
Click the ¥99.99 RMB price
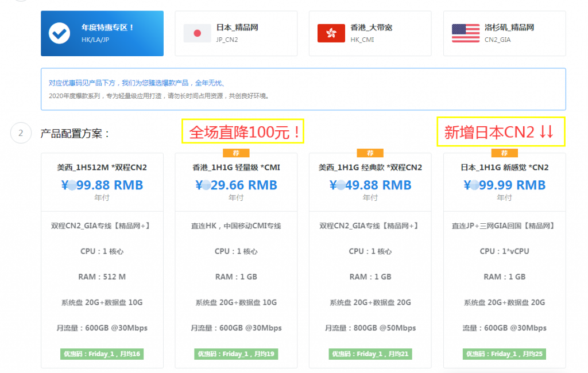click(504, 185)
